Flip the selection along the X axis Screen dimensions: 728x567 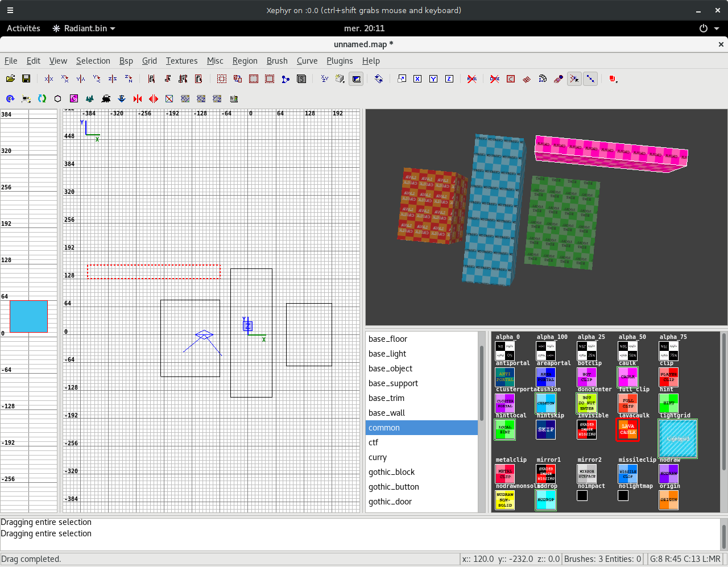point(48,79)
